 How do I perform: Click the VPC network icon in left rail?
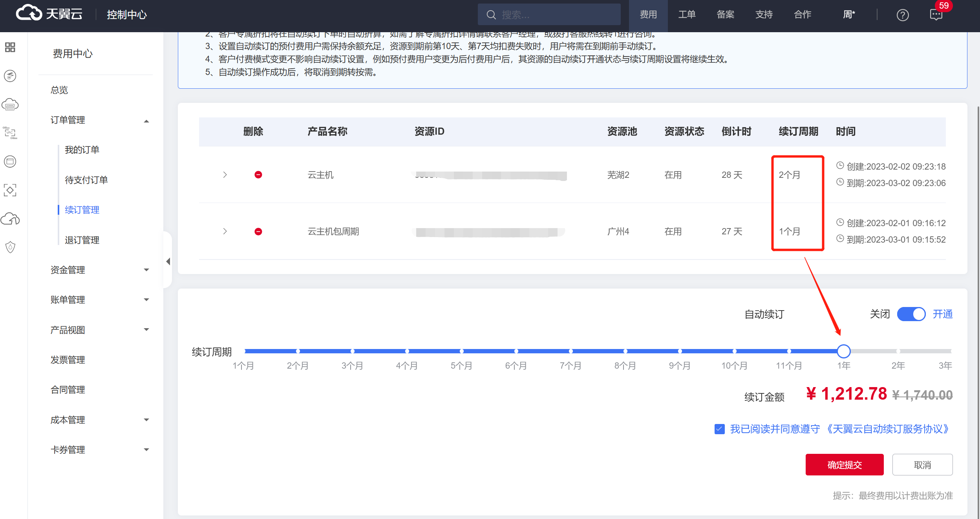coord(10,133)
